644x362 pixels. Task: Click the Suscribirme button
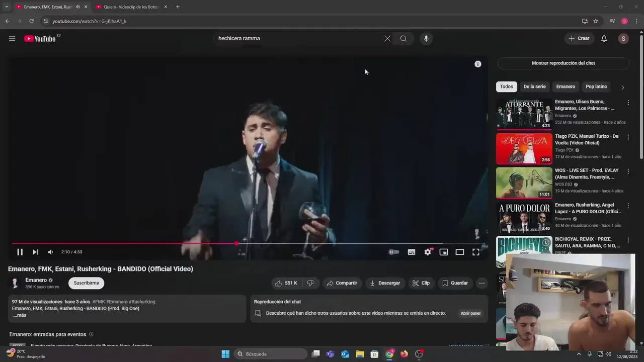click(x=86, y=283)
